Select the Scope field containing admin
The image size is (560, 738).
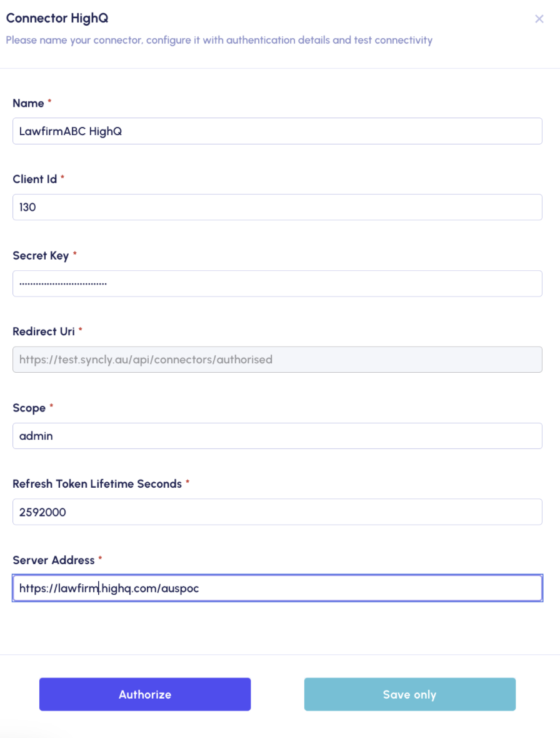pyautogui.click(x=277, y=435)
